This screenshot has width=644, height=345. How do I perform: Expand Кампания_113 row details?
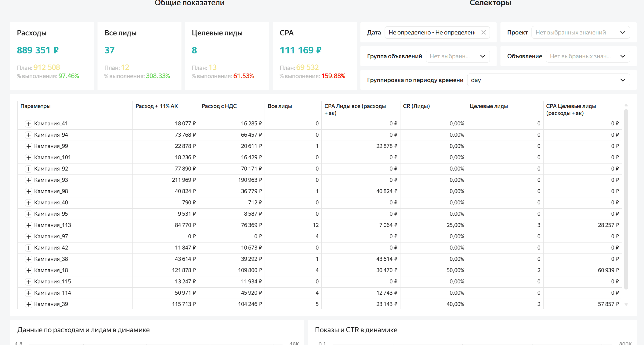pyautogui.click(x=29, y=225)
